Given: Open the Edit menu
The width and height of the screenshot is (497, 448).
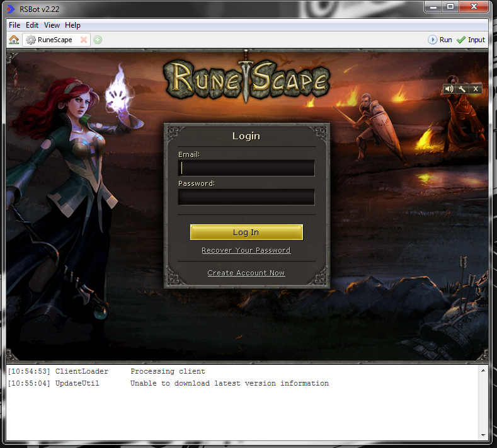Looking at the screenshot, I should [32, 25].
